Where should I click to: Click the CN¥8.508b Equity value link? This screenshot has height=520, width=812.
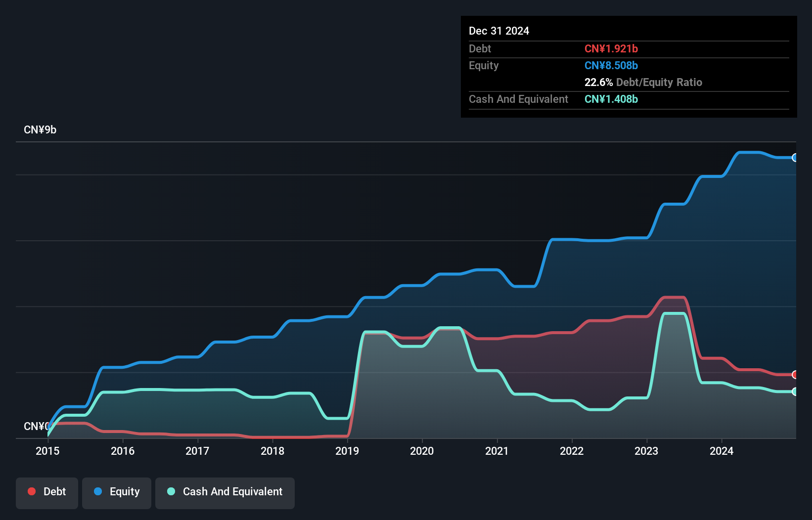[611, 65]
